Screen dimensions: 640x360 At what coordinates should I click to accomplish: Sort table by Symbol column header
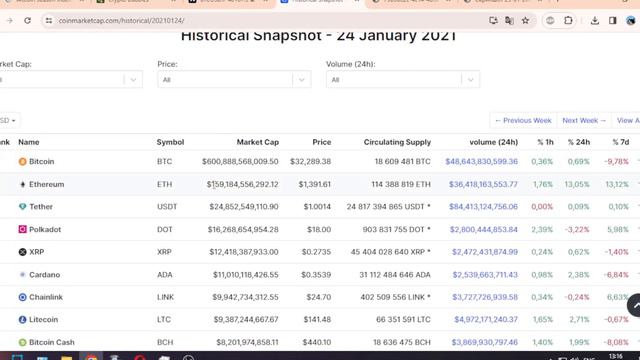click(x=170, y=142)
